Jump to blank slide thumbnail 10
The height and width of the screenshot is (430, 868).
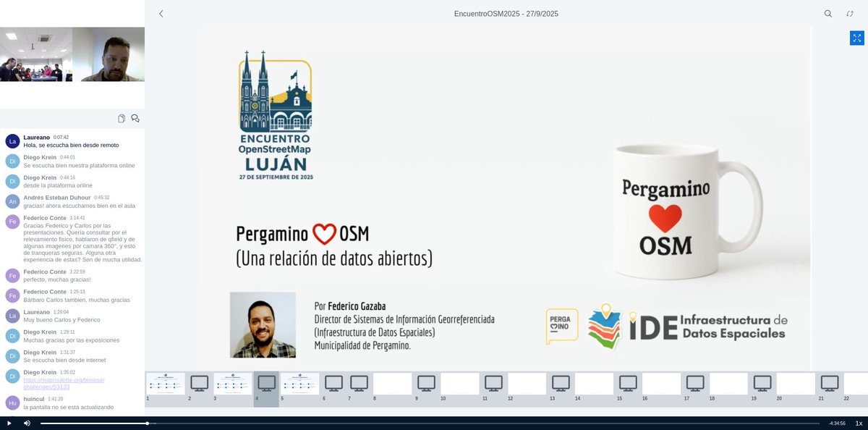(x=459, y=384)
